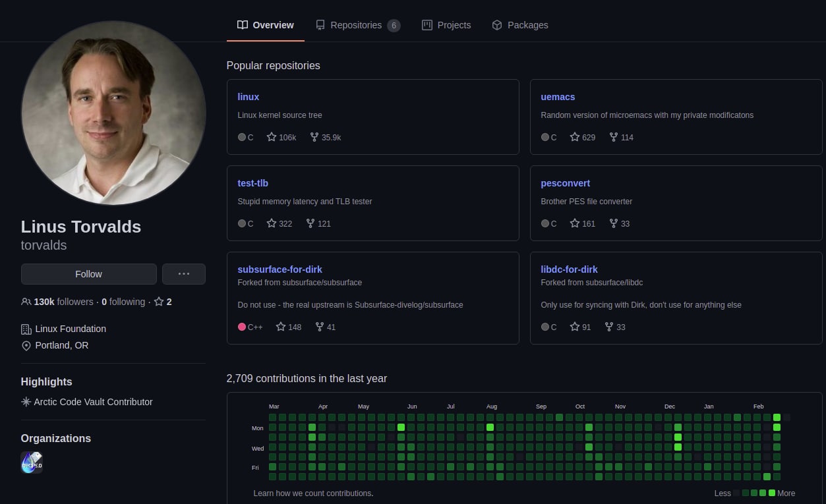
Task: Open the subsurface-for-dirk repository
Action: tap(280, 269)
